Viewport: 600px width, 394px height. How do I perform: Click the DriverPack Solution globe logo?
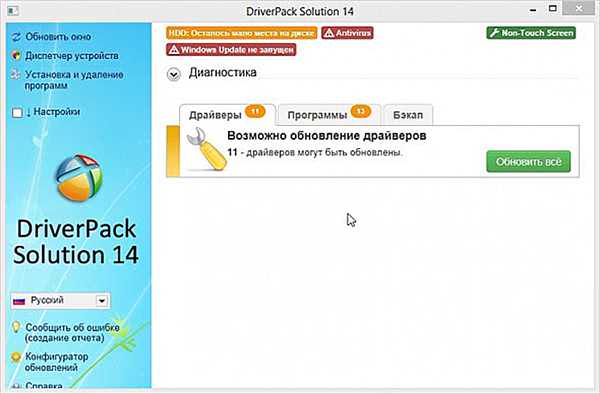pos(79,177)
